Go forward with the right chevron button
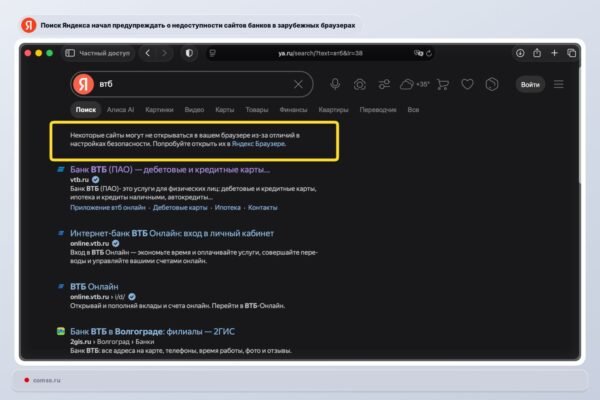The width and height of the screenshot is (600, 400). tap(165, 53)
